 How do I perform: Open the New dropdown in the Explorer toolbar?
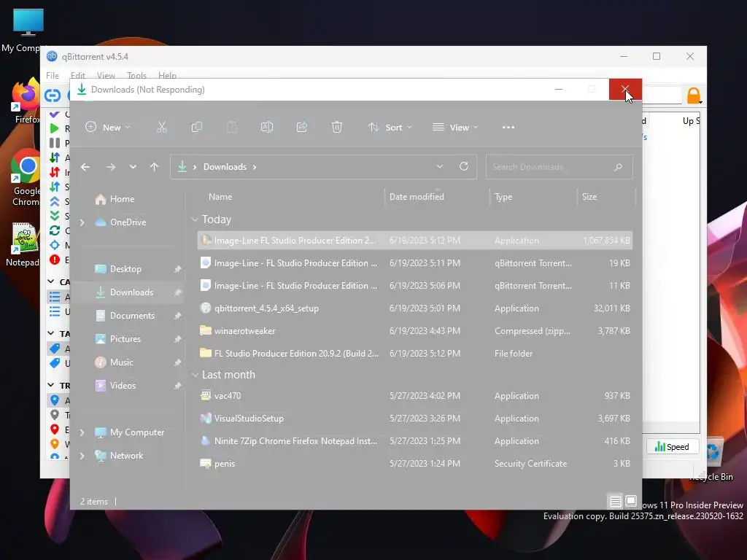pyautogui.click(x=108, y=127)
